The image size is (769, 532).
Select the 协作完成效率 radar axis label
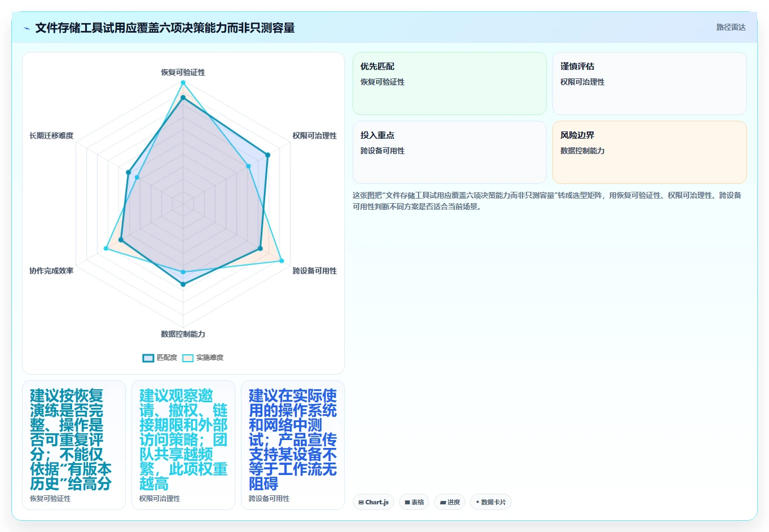51,271
